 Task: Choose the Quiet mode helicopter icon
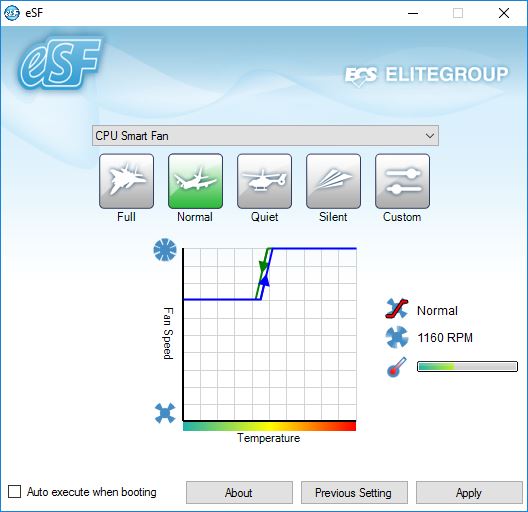[x=264, y=181]
